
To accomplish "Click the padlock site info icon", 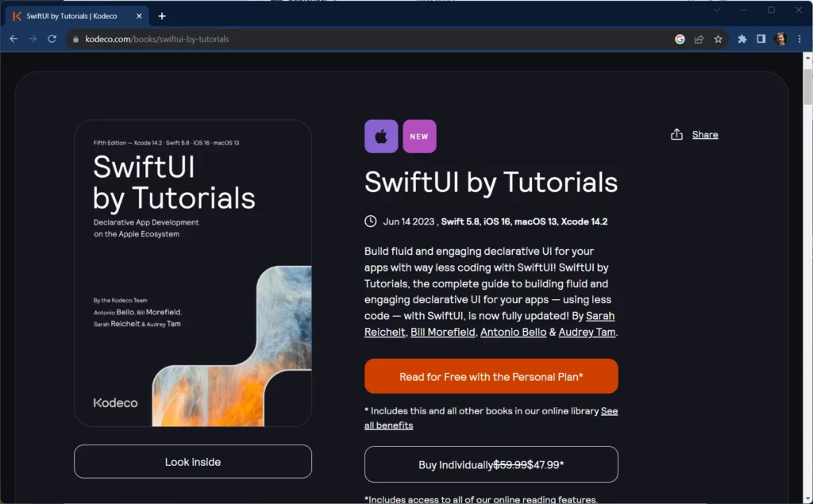I will [x=75, y=39].
